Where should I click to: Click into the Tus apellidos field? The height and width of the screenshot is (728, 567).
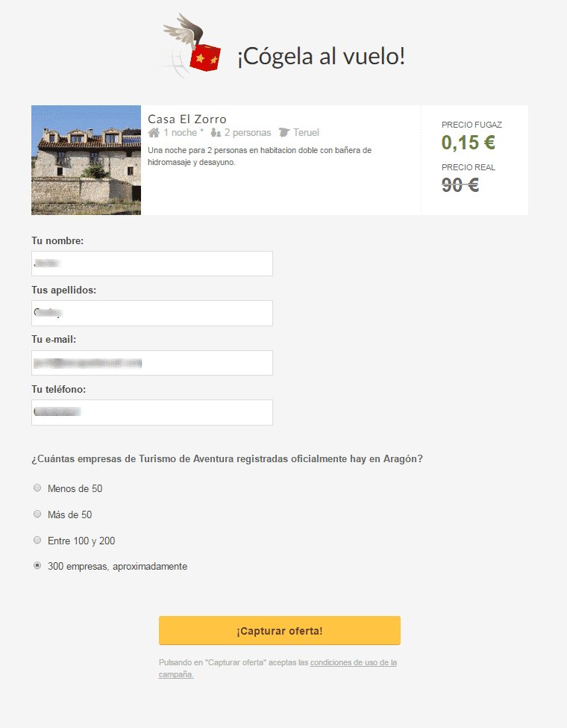tap(152, 313)
